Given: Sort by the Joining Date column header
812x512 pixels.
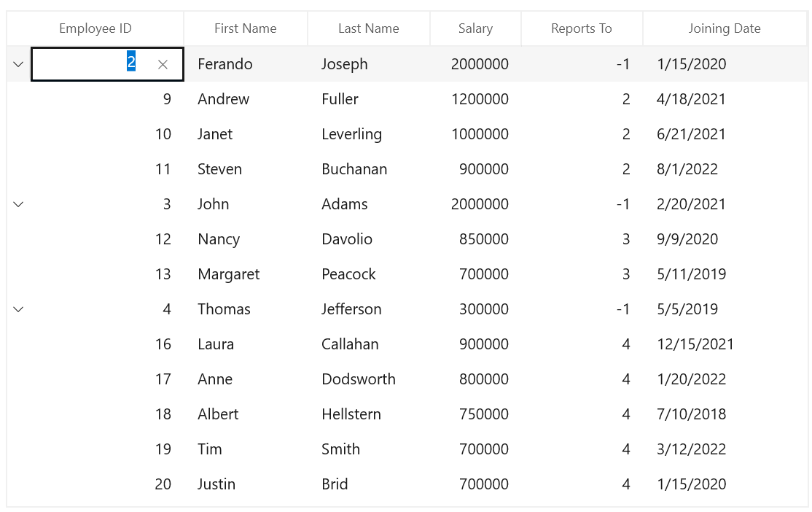Looking at the screenshot, I should coord(725,28).
